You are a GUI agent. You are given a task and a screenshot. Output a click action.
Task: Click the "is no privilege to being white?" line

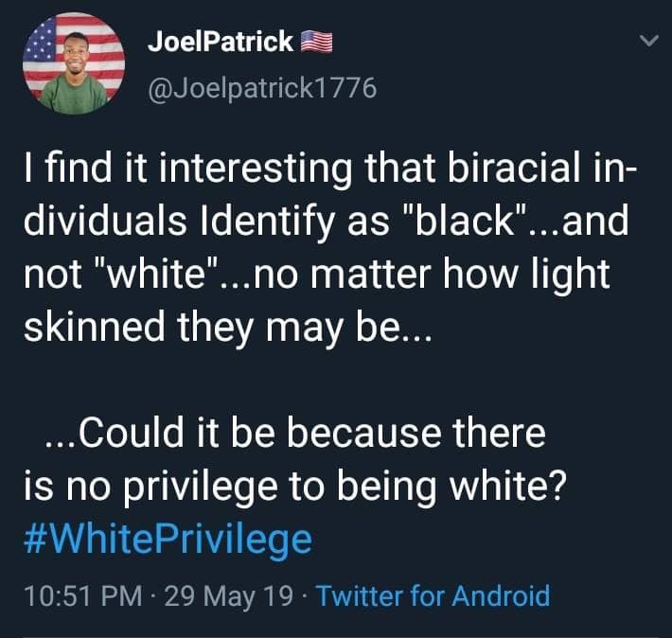pyautogui.click(x=295, y=487)
